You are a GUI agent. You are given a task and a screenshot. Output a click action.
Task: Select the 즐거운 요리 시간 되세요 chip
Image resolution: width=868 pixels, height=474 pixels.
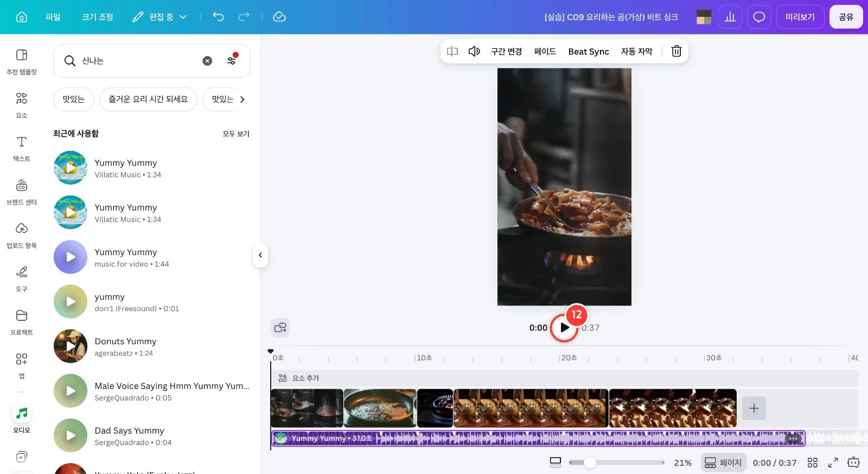148,99
